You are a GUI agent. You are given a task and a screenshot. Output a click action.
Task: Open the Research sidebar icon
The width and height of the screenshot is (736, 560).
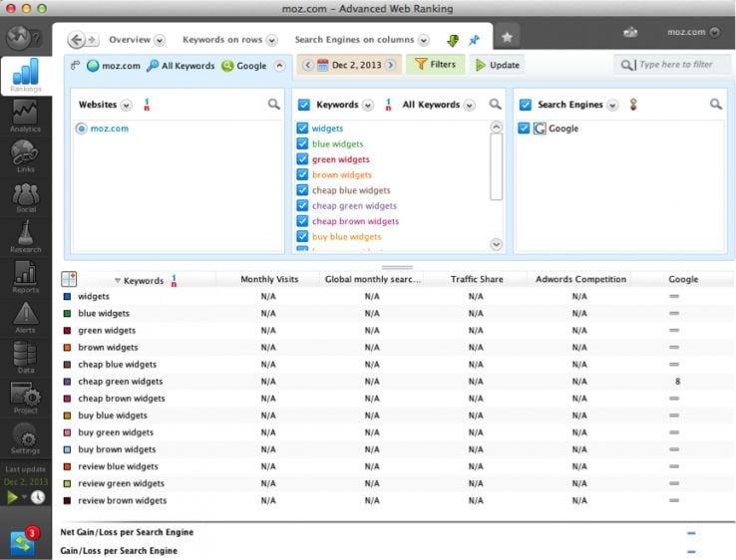point(25,237)
